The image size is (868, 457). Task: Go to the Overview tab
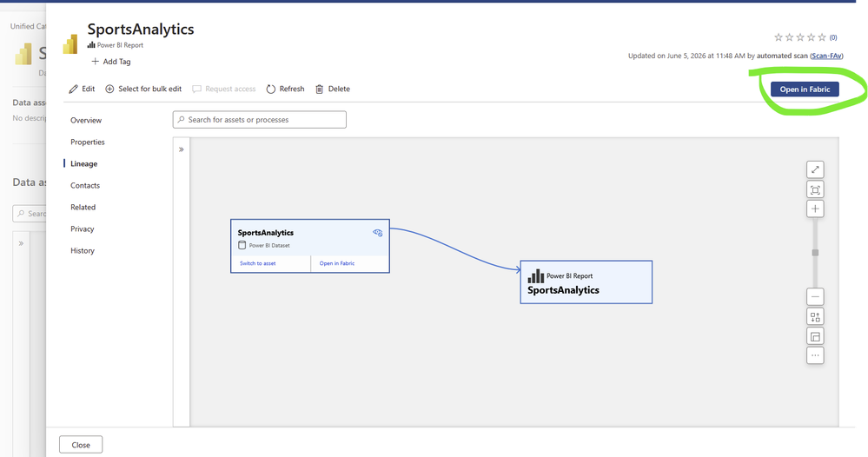[86, 120]
